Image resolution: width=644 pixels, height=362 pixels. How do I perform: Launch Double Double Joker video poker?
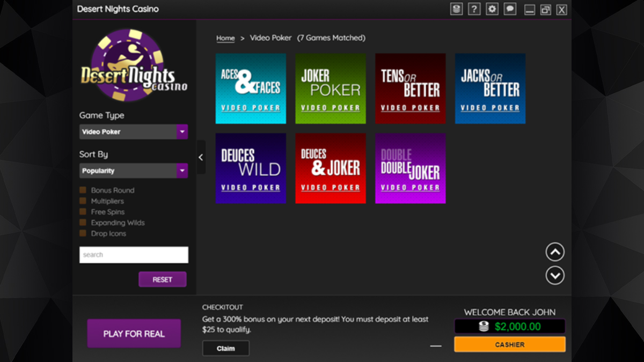[411, 168]
